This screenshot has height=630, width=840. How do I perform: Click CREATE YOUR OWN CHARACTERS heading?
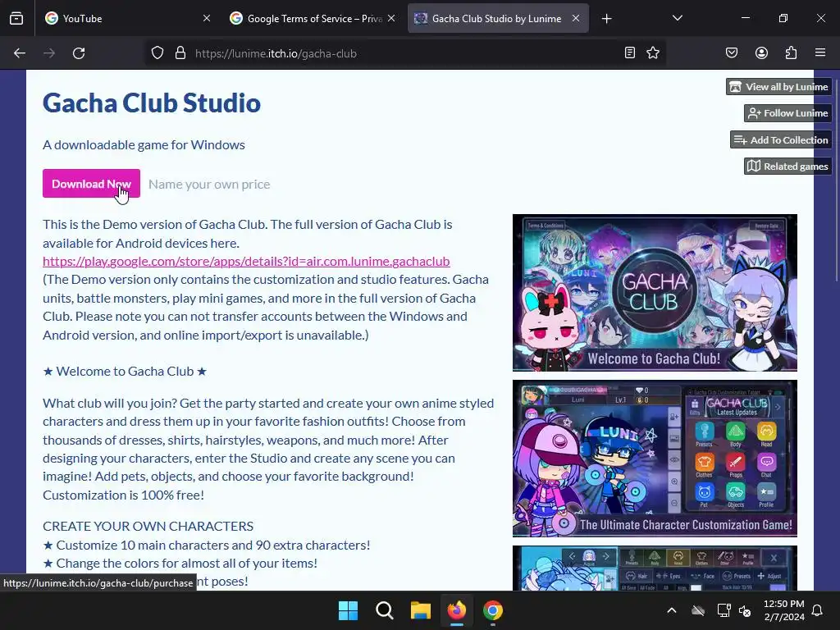click(148, 526)
